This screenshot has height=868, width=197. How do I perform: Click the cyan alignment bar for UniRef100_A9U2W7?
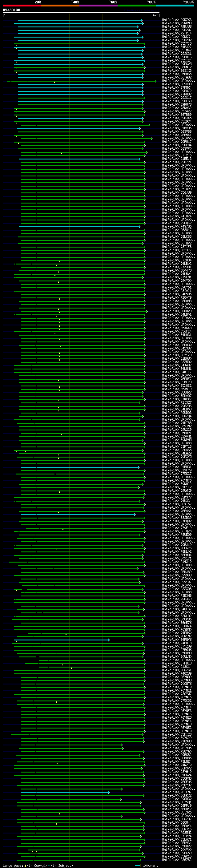[x=79, y=30]
